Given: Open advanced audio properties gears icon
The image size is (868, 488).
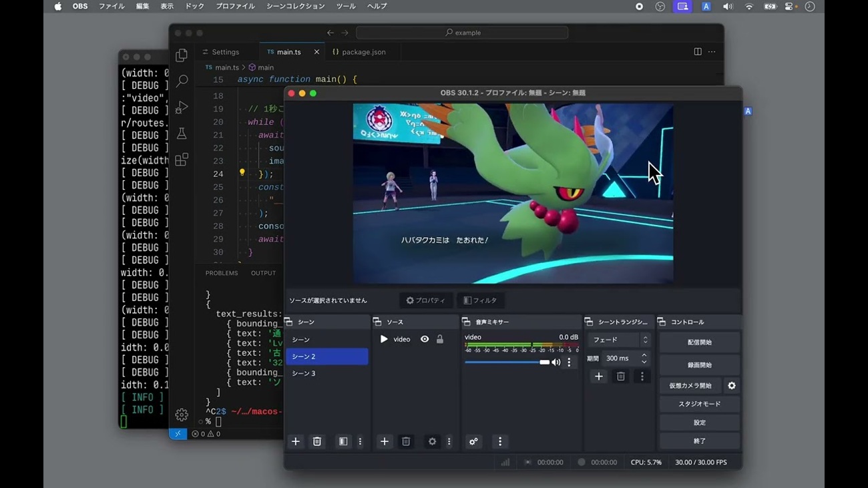Looking at the screenshot, I should coord(473,441).
